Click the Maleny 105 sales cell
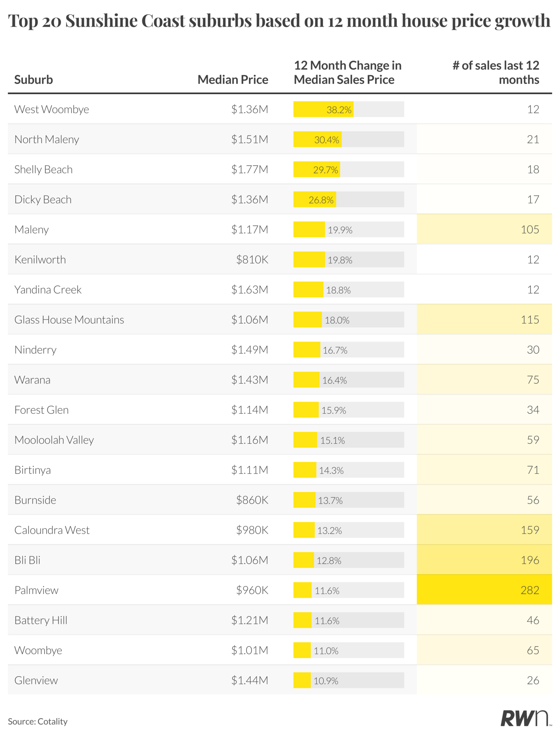 (x=484, y=230)
